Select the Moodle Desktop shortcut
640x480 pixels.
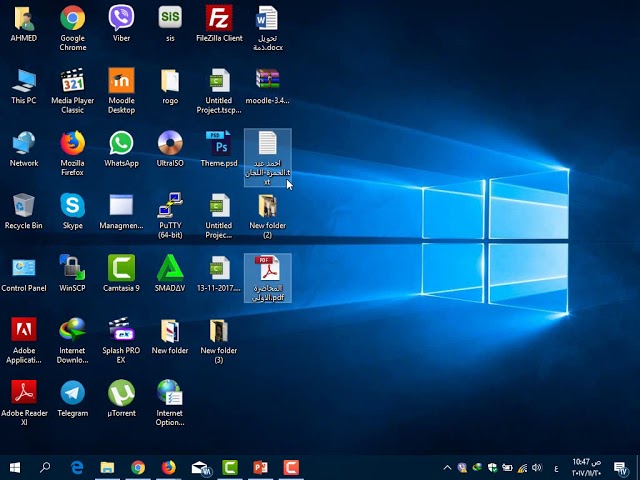point(121,91)
